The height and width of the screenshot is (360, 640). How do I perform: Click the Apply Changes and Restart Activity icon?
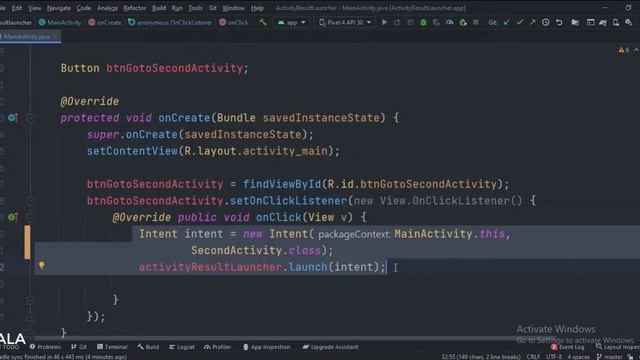click(x=397, y=22)
